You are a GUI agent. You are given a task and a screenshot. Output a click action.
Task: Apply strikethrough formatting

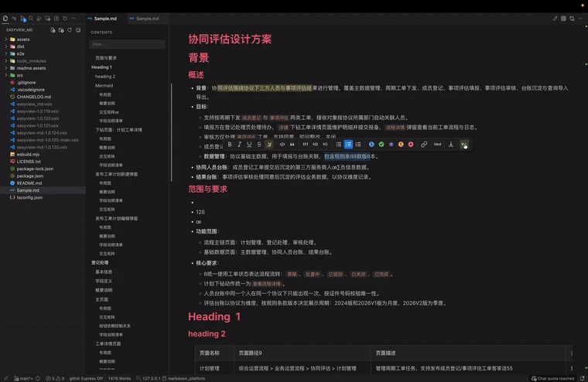[258, 145]
